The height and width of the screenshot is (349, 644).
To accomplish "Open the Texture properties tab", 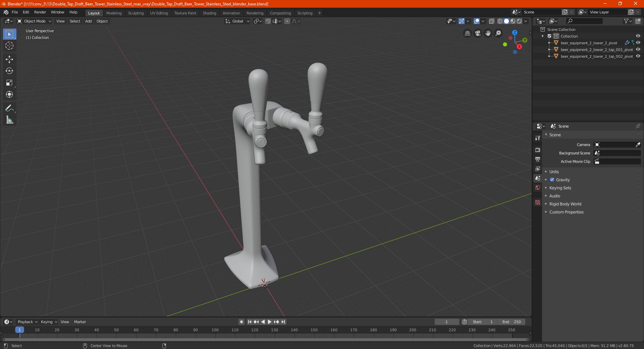I will pos(538,202).
